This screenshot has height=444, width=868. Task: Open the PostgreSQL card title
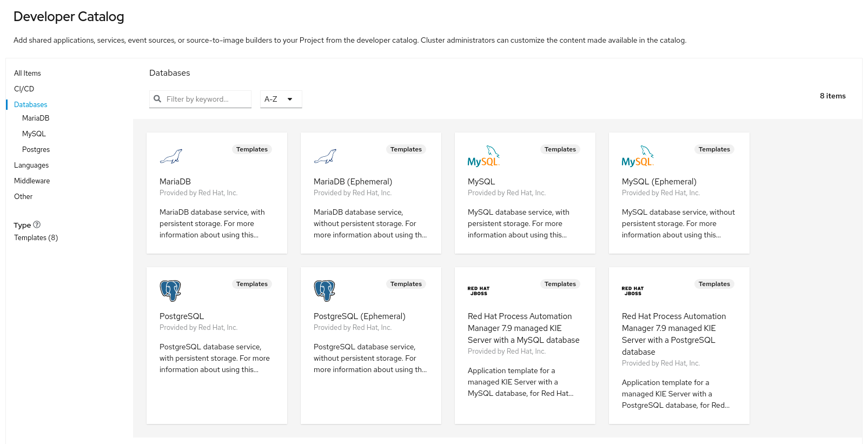pyautogui.click(x=182, y=316)
